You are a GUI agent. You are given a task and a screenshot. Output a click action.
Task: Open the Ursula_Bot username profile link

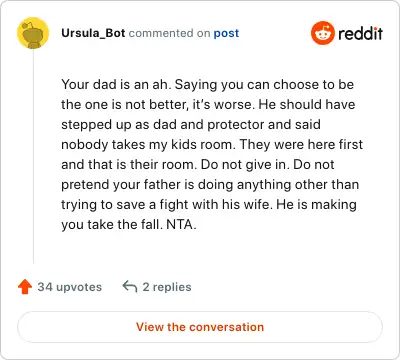pos(93,33)
